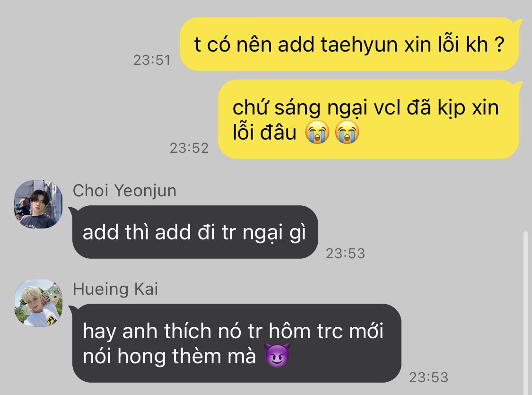
Task: Click the chat scrollbar on the right edge
Action: coord(525,312)
